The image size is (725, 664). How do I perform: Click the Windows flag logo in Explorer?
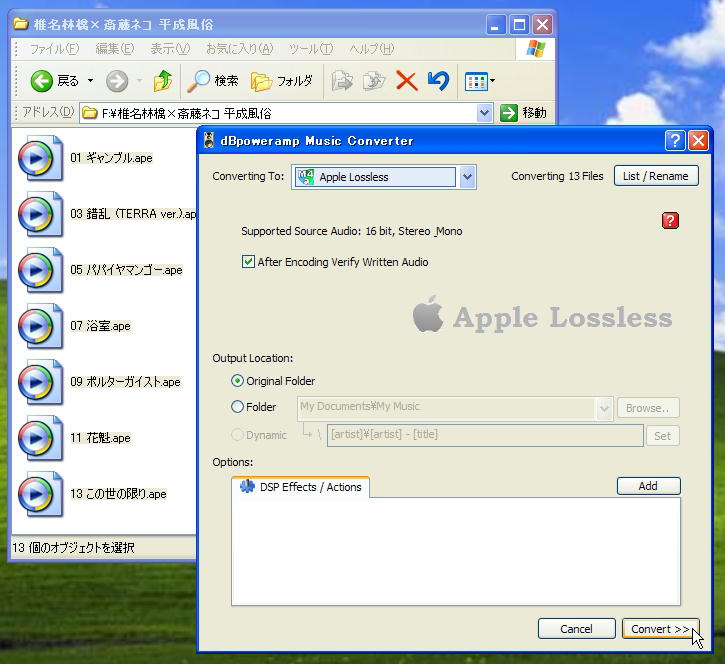[535, 48]
